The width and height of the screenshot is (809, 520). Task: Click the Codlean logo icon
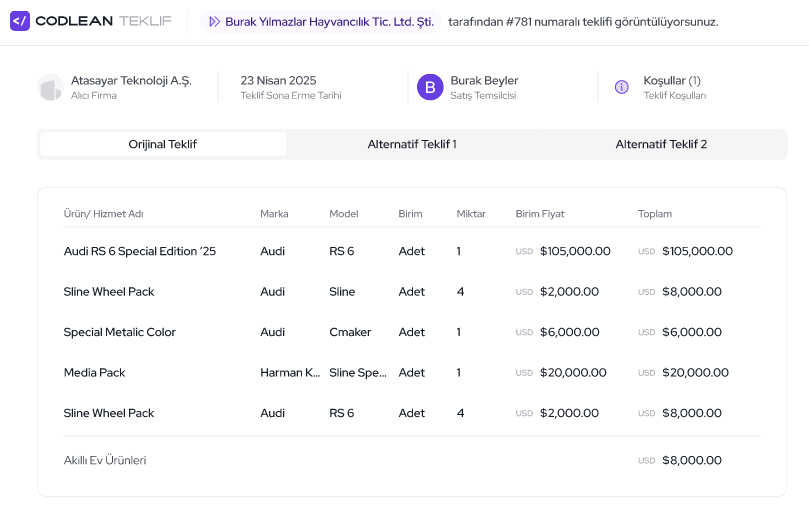(x=20, y=21)
